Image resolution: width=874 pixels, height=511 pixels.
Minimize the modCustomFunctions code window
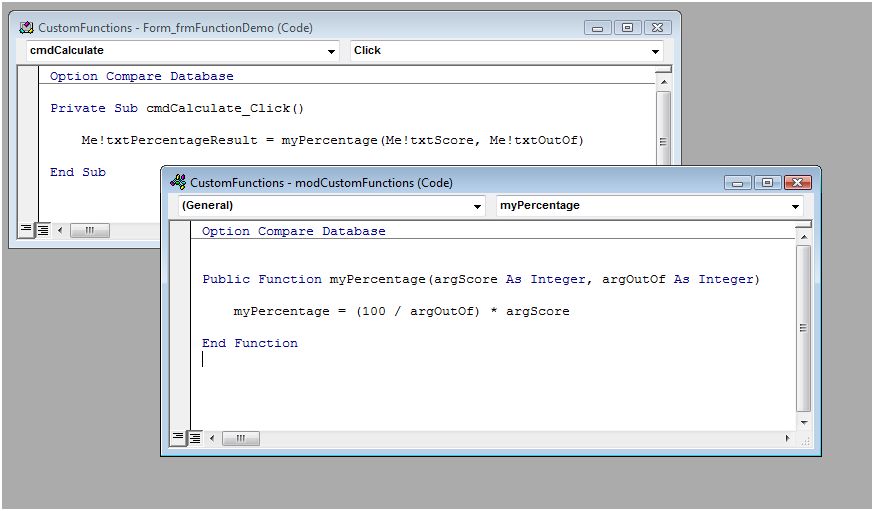(x=737, y=182)
